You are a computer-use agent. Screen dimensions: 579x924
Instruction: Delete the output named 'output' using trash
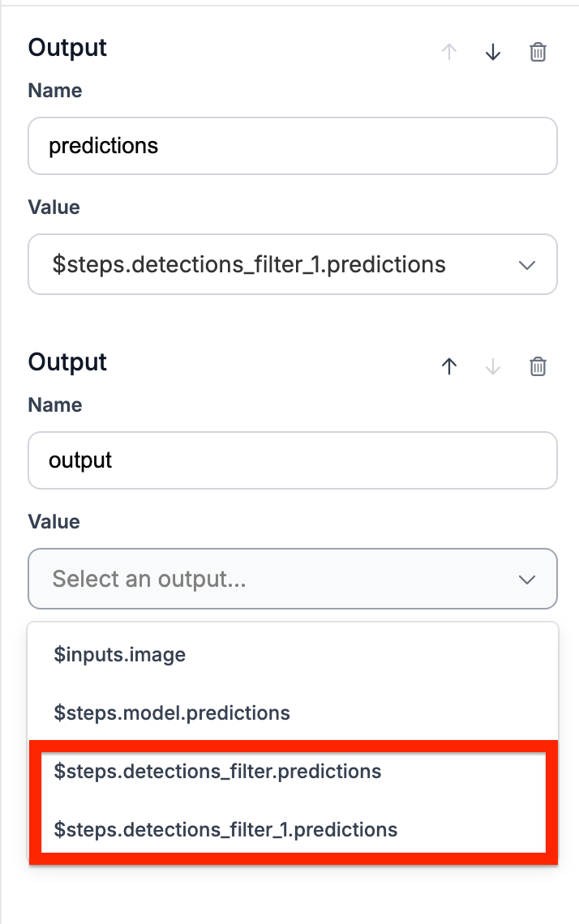[538, 367]
